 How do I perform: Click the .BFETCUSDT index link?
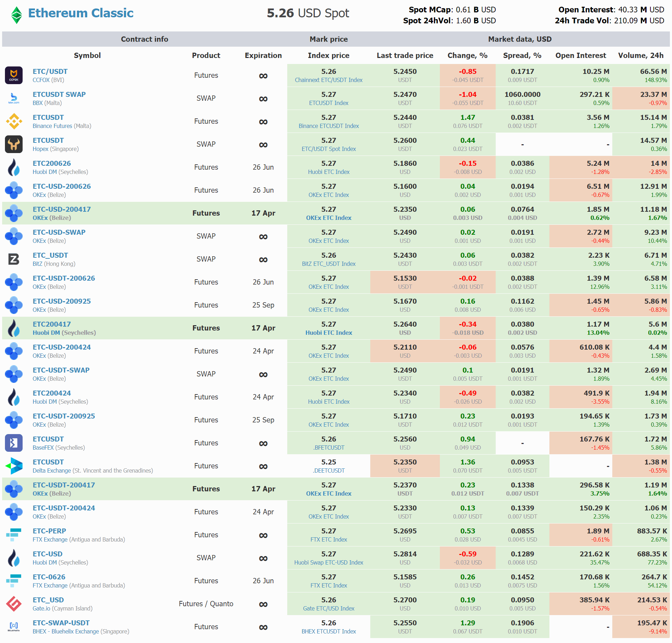click(329, 448)
